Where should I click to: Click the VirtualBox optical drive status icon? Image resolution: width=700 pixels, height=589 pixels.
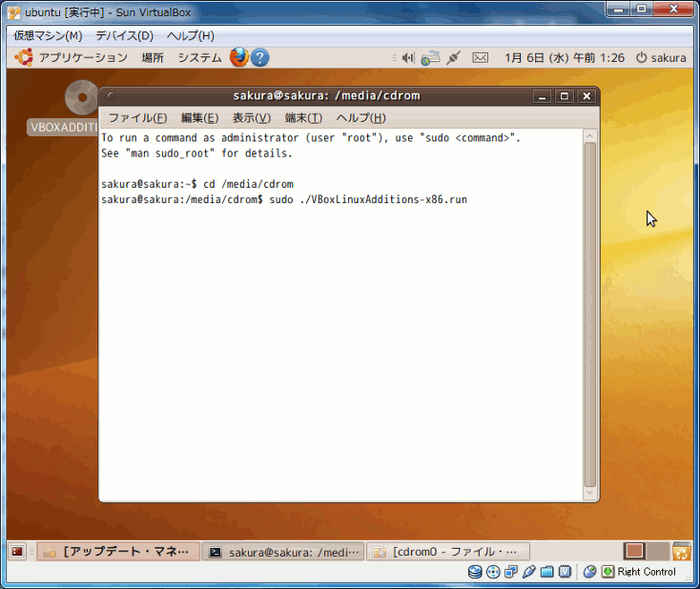[493, 572]
